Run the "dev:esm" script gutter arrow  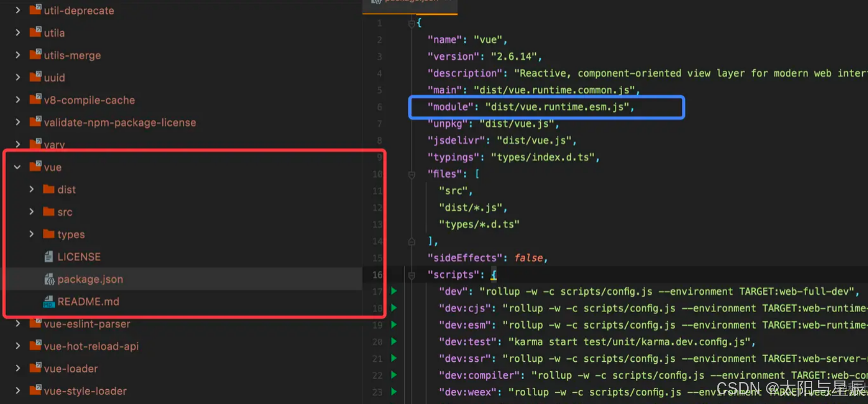(x=394, y=324)
